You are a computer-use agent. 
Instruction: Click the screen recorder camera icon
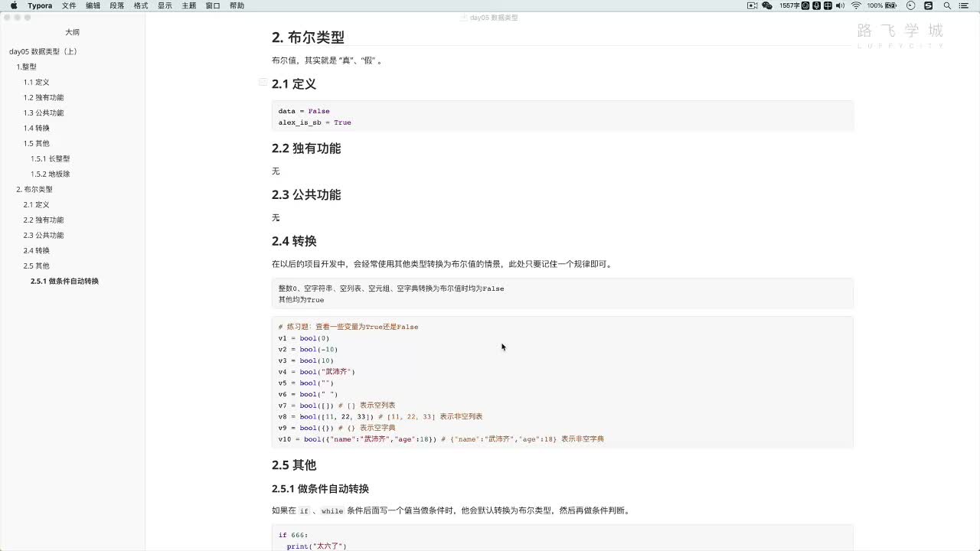tap(752, 5)
